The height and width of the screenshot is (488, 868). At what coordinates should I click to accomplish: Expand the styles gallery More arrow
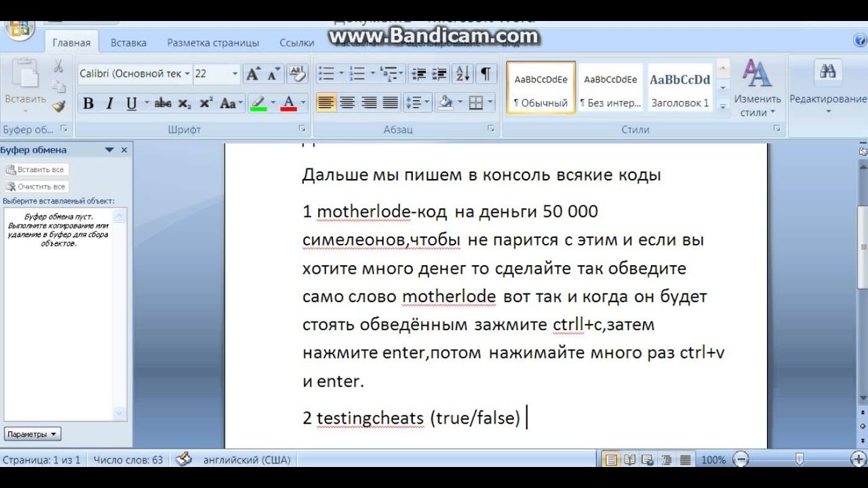[x=723, y=106]
